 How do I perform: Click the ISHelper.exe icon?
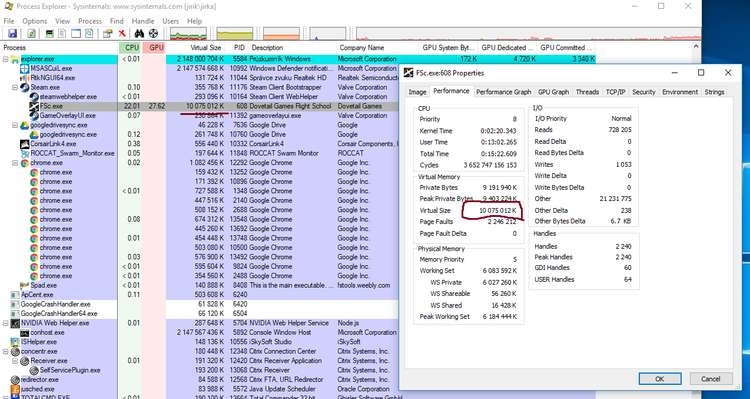[x=15, y=342]
